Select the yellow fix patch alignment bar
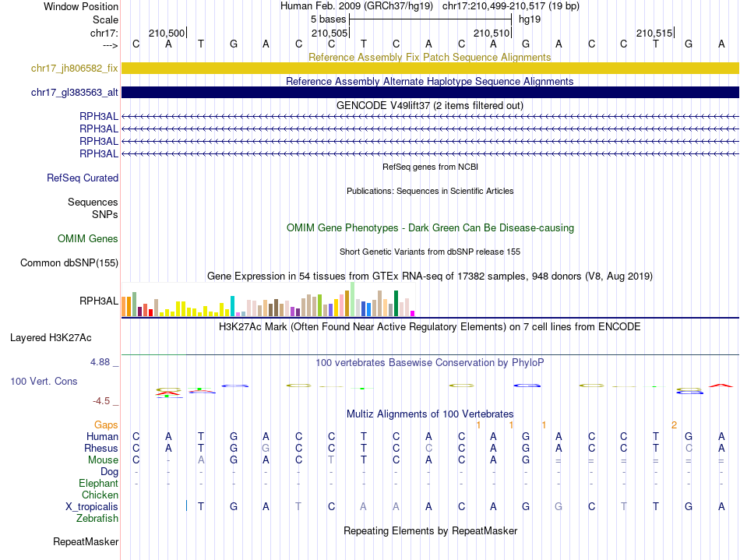740x560 pixels. tap(430, 68)
